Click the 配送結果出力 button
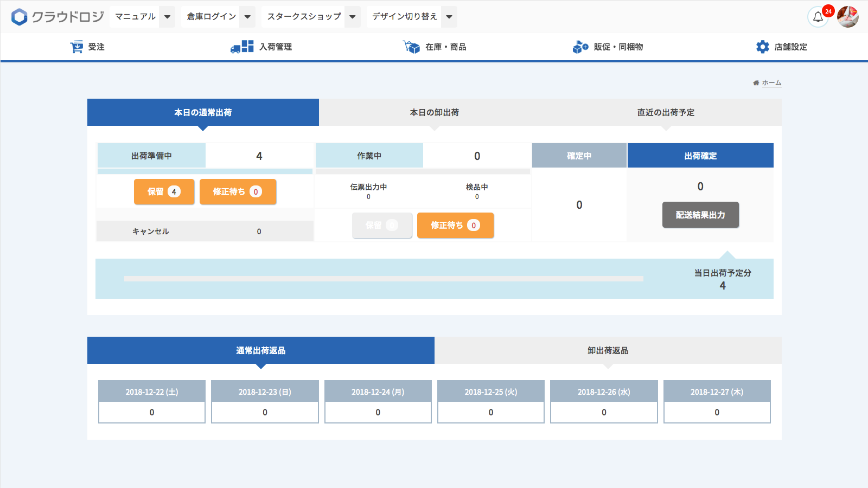The width and height of the screenshot is (868, 488). [x=700, y=215]
